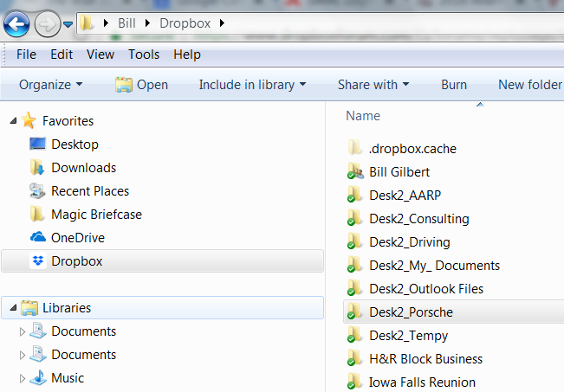
Task: Select the Desktop icon in Favorites
Action: tap(37, 144)
